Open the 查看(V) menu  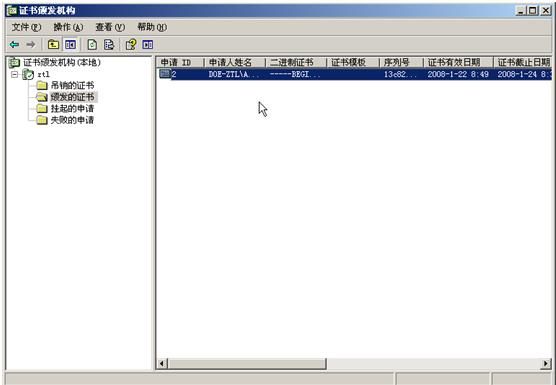click(x=110, y=27)
